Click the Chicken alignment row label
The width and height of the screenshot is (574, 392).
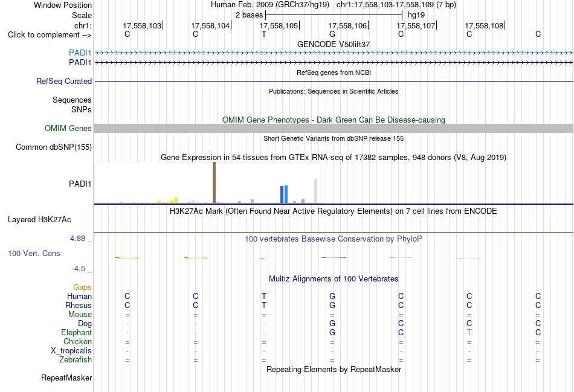(x=77, y=341)
